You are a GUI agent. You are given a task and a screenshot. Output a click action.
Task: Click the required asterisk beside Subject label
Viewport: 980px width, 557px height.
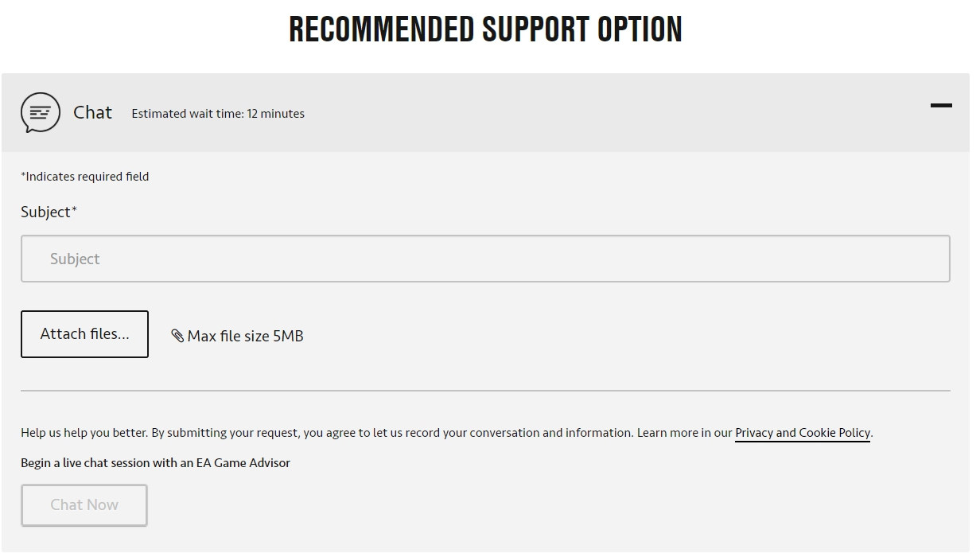click(75, 211)
